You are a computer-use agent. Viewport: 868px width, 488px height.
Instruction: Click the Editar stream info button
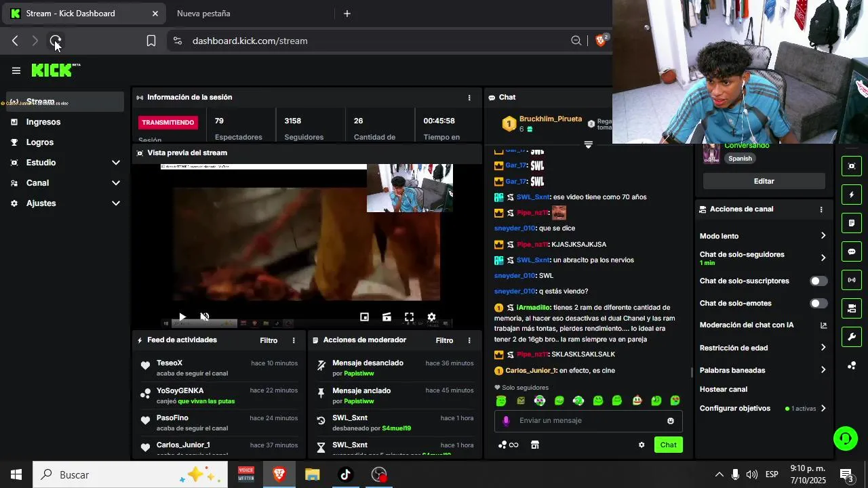(x=764, y=182)
